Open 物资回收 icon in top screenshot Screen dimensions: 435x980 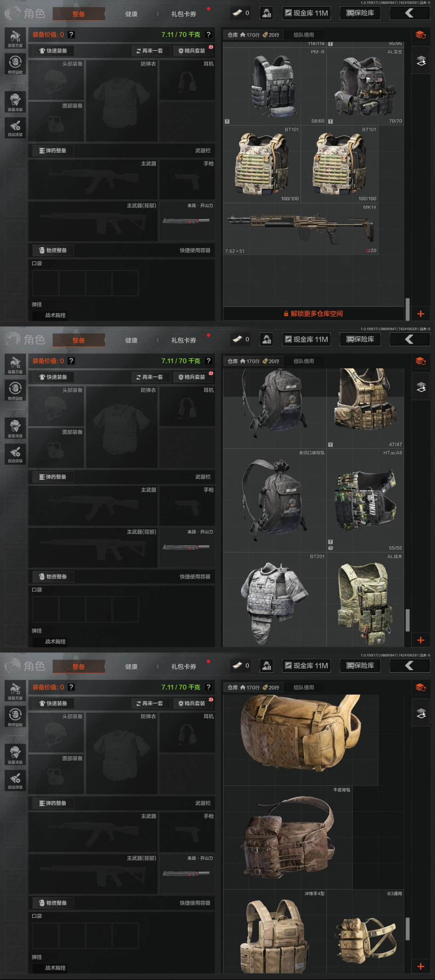tap(15, 64)
